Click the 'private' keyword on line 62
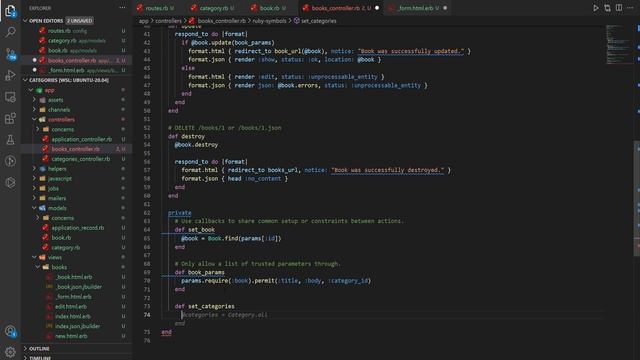The width and height of the screenshot is (640, 360). [180, 213]
